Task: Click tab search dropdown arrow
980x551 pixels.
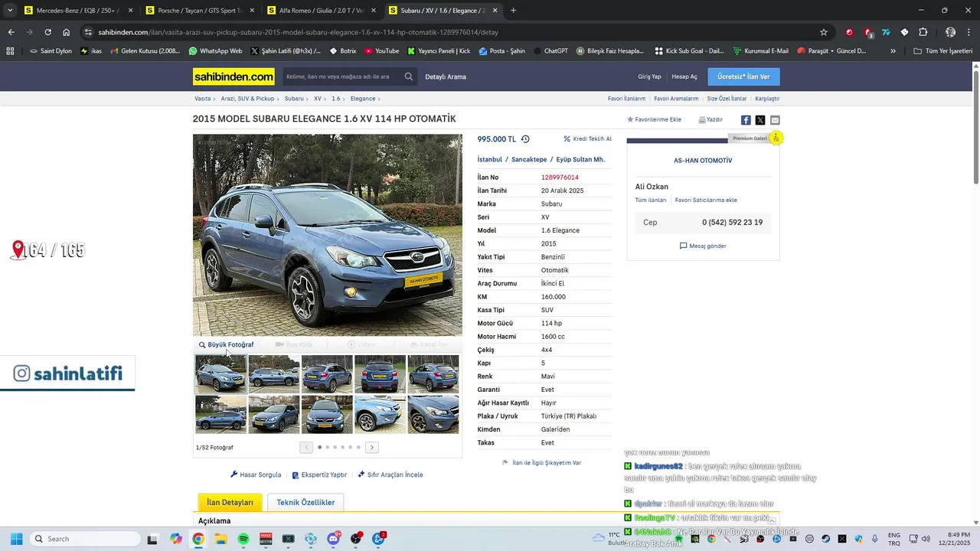Action: [x=11, y=11]
